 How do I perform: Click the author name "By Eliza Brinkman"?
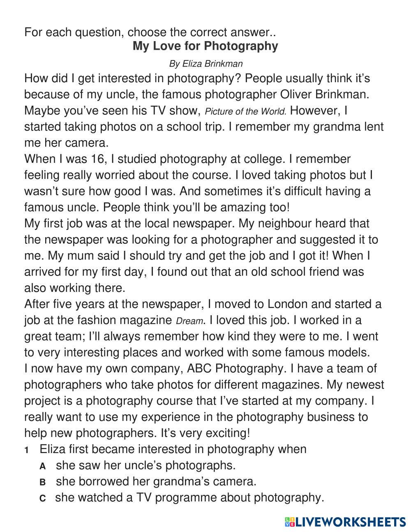[205, 64]
